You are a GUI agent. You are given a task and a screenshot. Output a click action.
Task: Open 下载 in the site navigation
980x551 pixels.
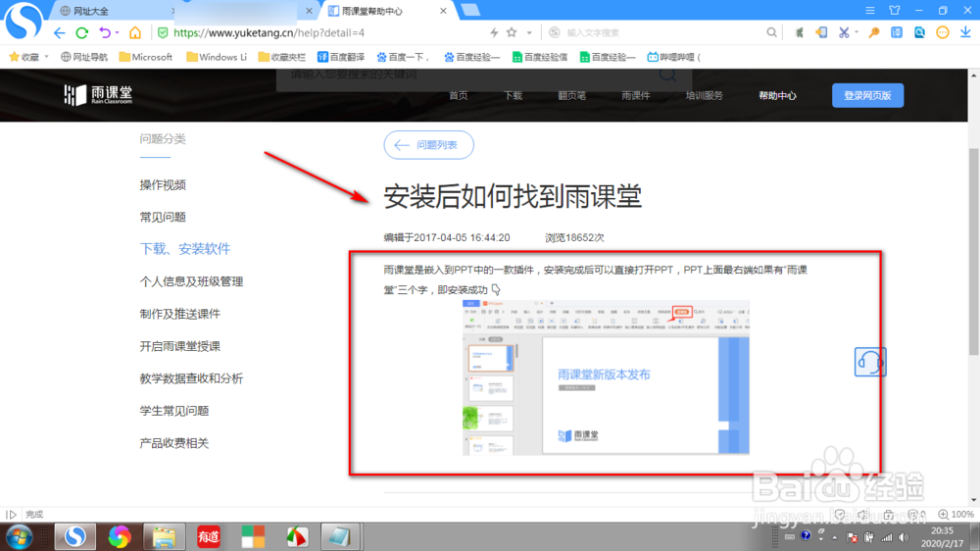tap(513, 96)
